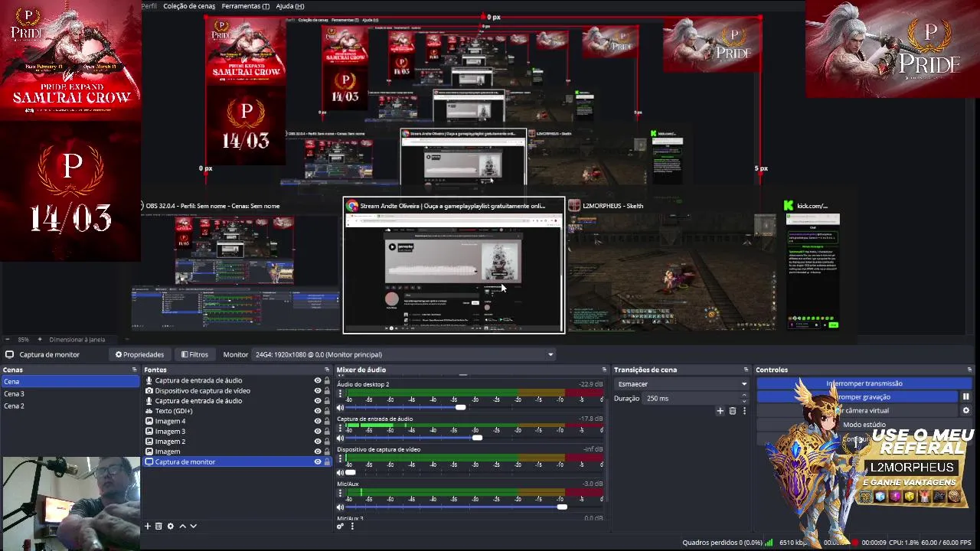Open Dispositivo de captura de vídeo mixer options dots
Image resolution: width=980 pixels, height=551 pixels.
(340, 460)
